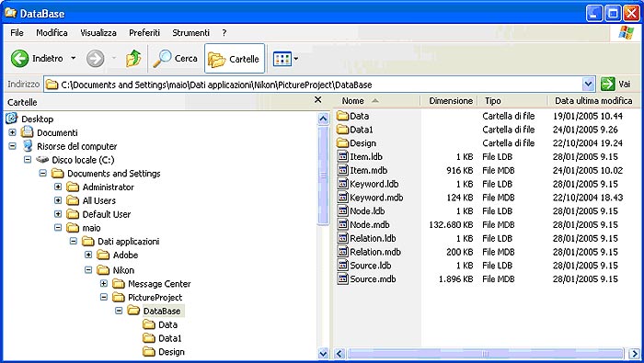Select Message Center in folder tree
This screenshot has width=644, height=363.
[159, 283]
